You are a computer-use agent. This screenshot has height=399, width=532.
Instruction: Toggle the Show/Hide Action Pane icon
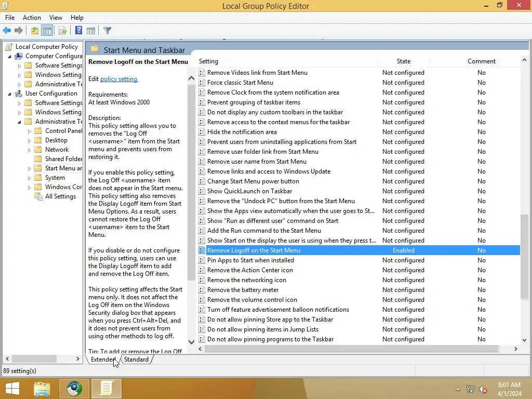click(x=91, y=31)
